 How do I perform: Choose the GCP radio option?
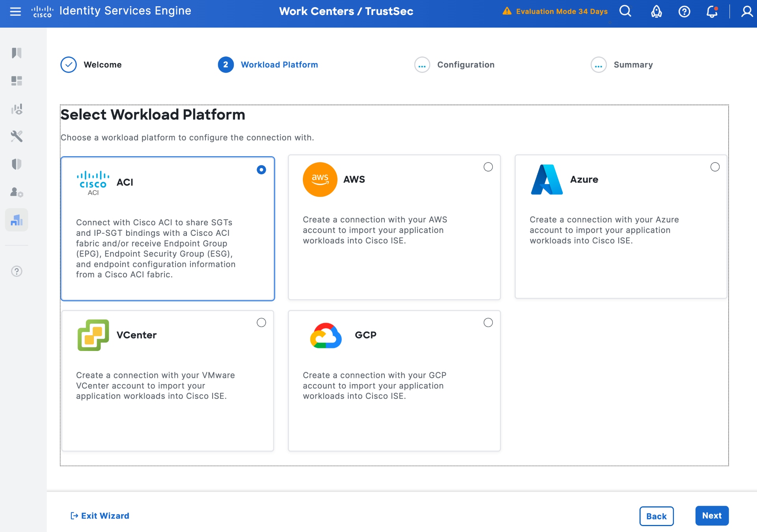[x=488, y=323]
